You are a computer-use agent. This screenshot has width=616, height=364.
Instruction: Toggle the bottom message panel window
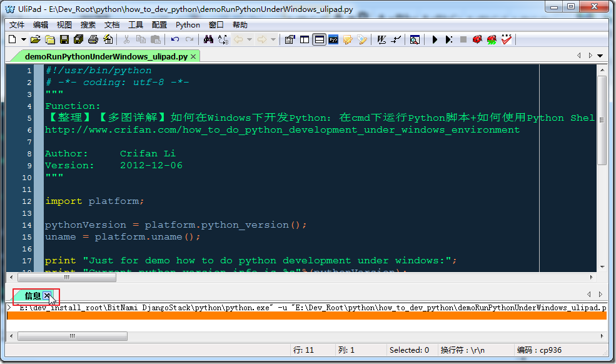click(320, 39)
